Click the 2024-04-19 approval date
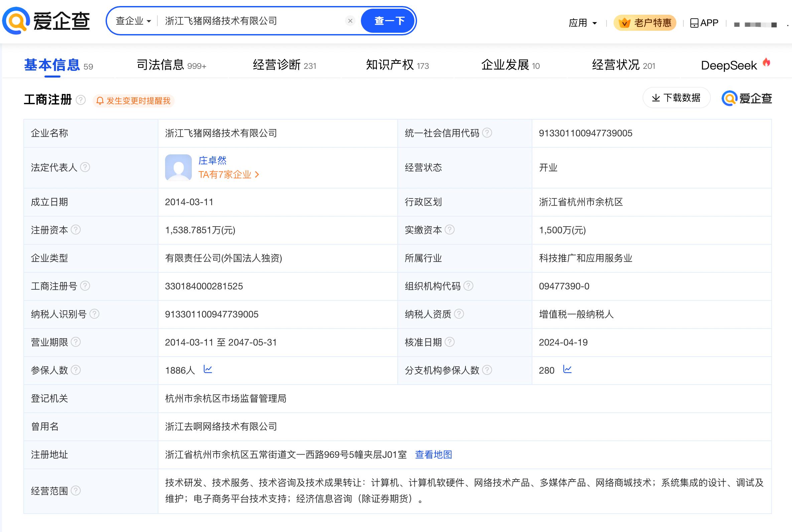The image size is (792, 532). tap(563, 342)
